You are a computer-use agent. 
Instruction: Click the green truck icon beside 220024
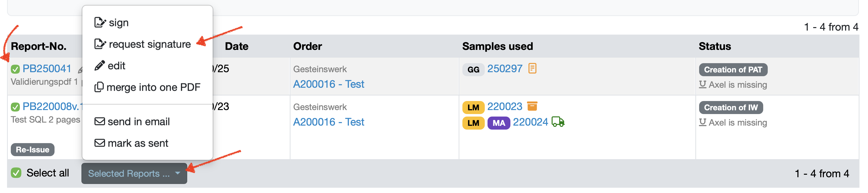(558, 122)
